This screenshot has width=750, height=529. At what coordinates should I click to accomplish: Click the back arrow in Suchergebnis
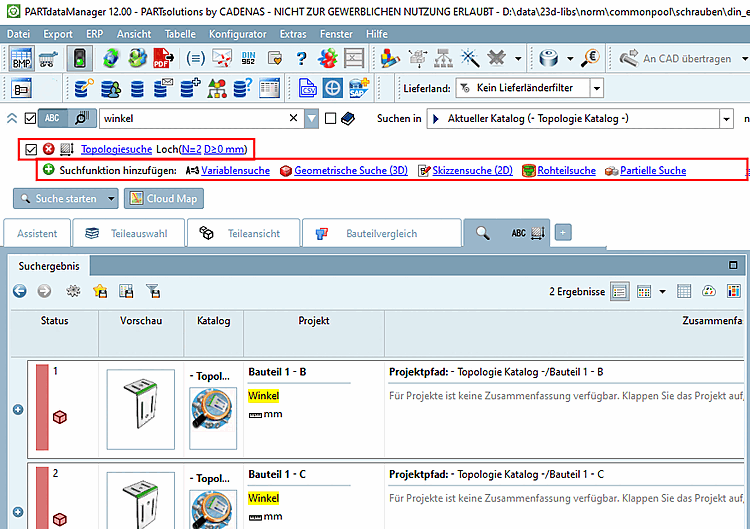point(20,291)
